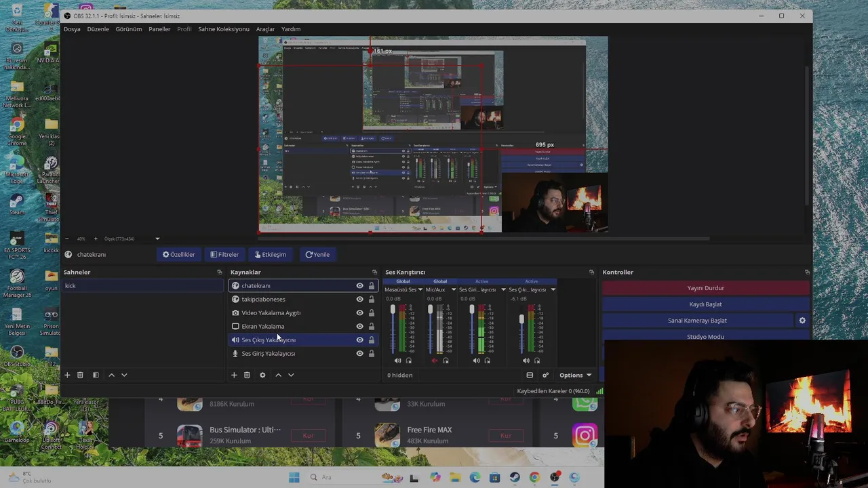Click Kaydı Başlat to start recording
Viewport: 868px width, 488px height.
pos(705,304)
